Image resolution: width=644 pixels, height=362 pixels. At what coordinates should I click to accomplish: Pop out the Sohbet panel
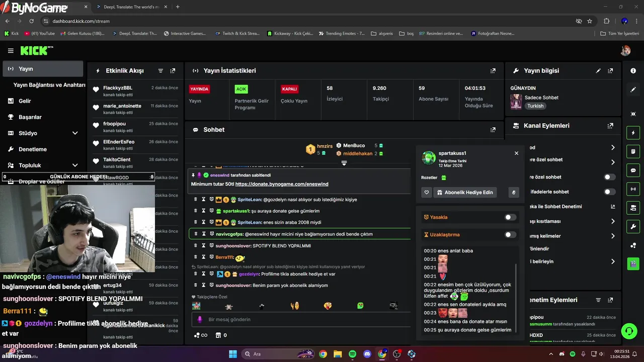tap(493, 130)
